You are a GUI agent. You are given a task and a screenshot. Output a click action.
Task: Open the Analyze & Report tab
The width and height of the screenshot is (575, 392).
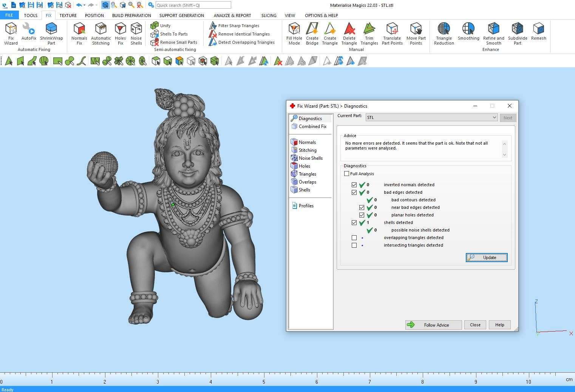(232, 15)
